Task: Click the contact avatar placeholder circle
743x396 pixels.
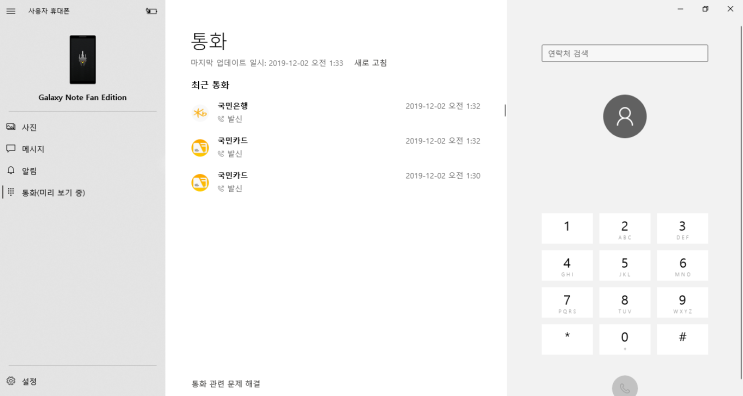Action: pyautogui.click(x=625, y=117)
